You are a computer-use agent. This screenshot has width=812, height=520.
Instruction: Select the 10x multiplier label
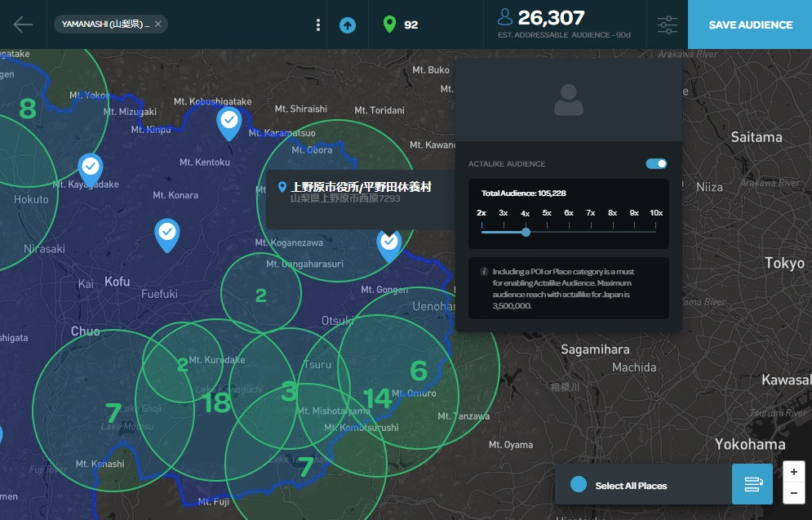tap(655, 213)
